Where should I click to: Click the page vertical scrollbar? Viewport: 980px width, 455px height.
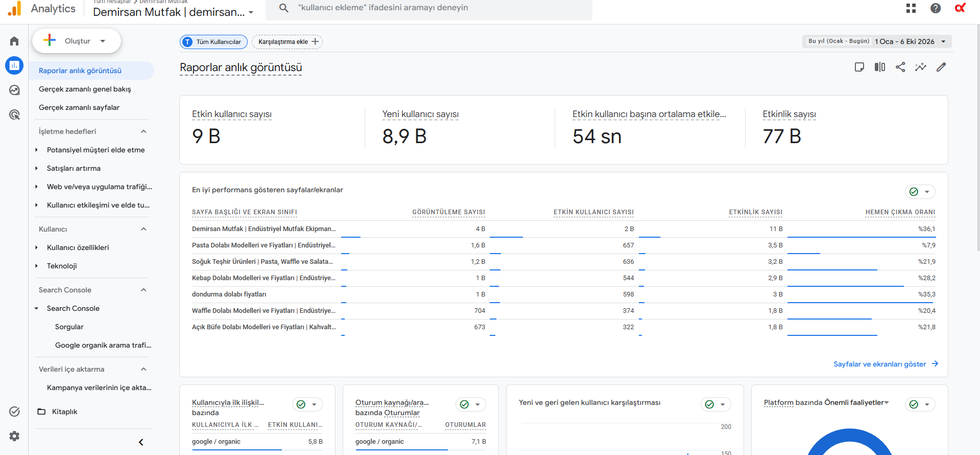pos(977,138)
